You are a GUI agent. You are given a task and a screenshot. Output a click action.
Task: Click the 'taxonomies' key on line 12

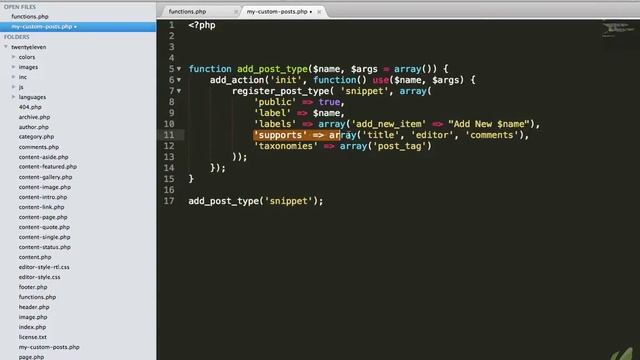pyautogui.click(x=285, y=146)
